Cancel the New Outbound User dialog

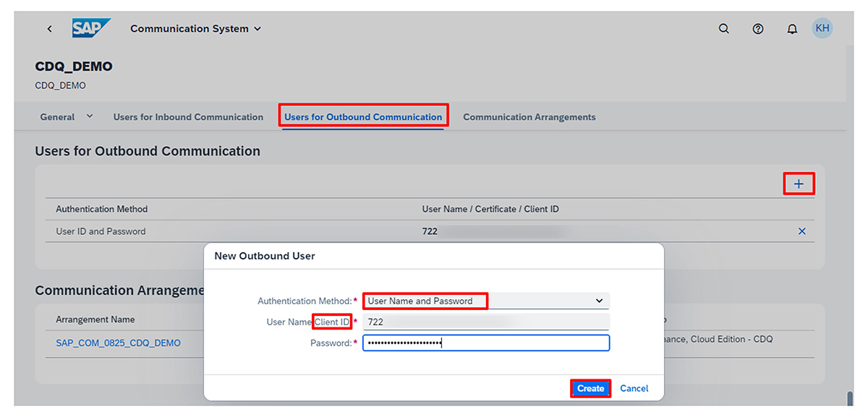pyautogui.click(x=634, y=388)
